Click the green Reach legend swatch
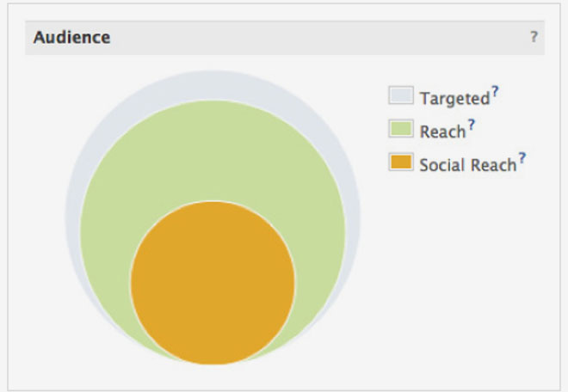Image resolution: width=568 pixels, height=392 pixels. (x=401, y=131)
